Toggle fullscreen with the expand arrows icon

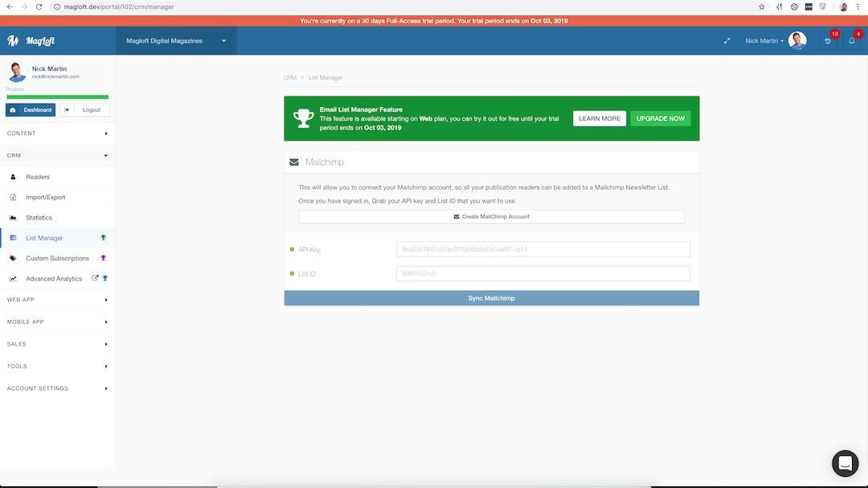(x=727, y=41)
